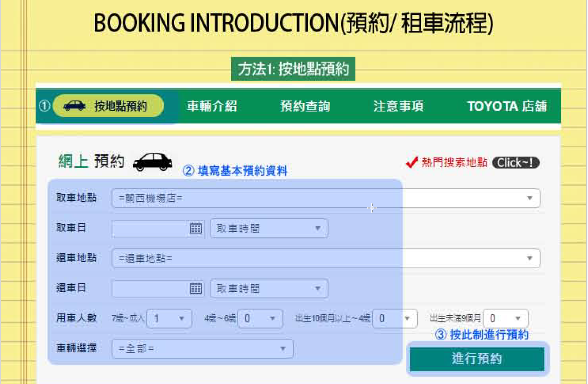Open the 車輛介紹 menu item

click(212, 106)
